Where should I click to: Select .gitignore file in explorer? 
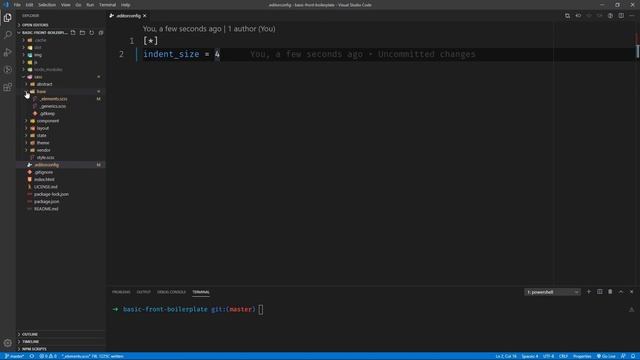tap(61, 172)
